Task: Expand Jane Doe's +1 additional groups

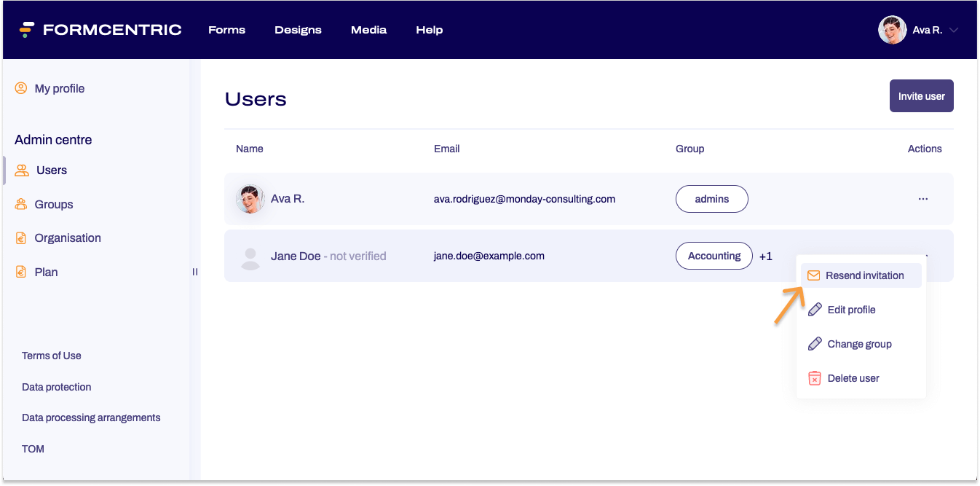Action: 765,256
